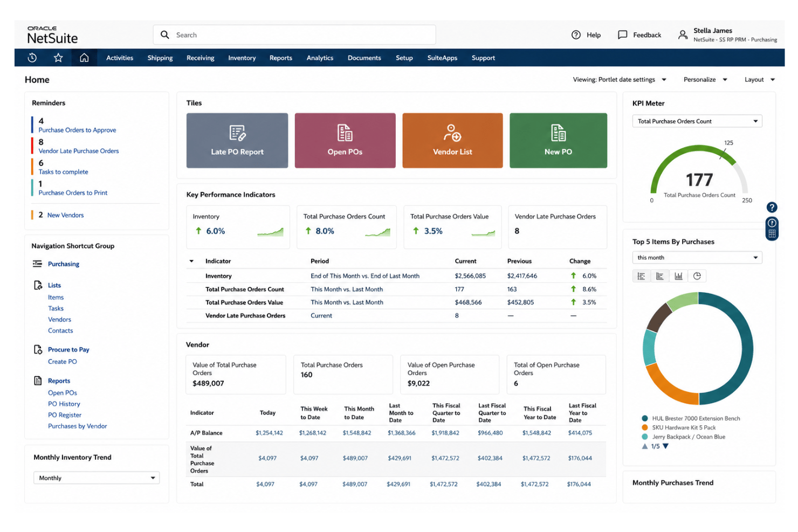Click the Current period link
This screenshot has width=798, height=532.
321,316
